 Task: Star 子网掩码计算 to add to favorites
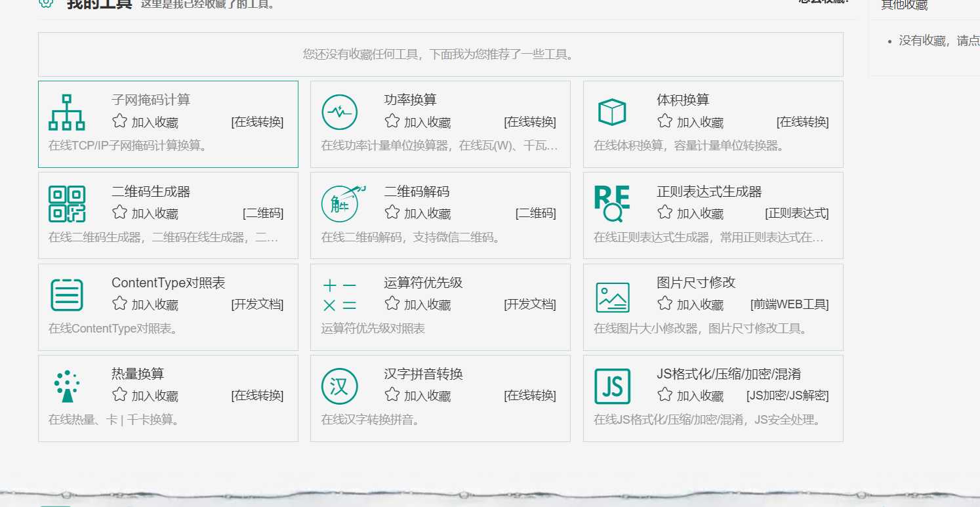[x=119, y=121]
